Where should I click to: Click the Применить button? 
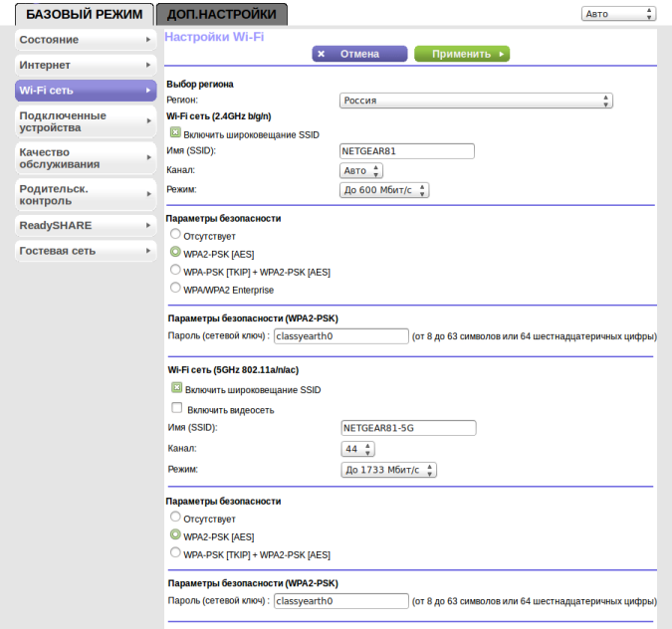tap(462, 54)
